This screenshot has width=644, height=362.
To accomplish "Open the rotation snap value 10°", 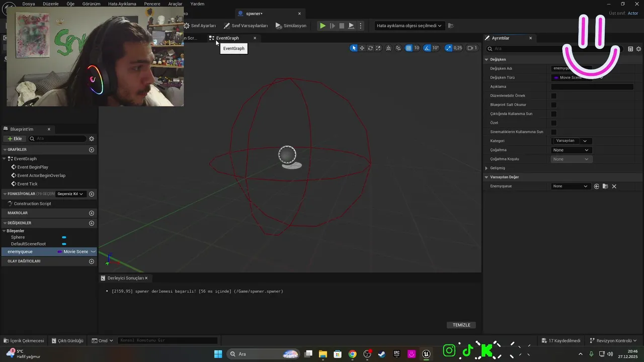I will click(436, 48).
